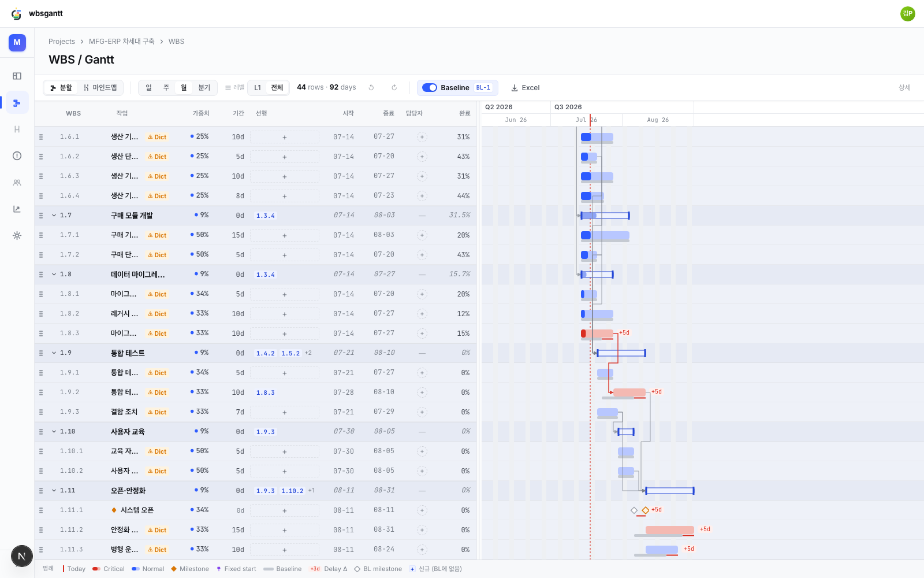Viewport: 924px width, 578px height.
Task: Expand +2 more predecessors on row 1.9
Action: pos(308,353)
